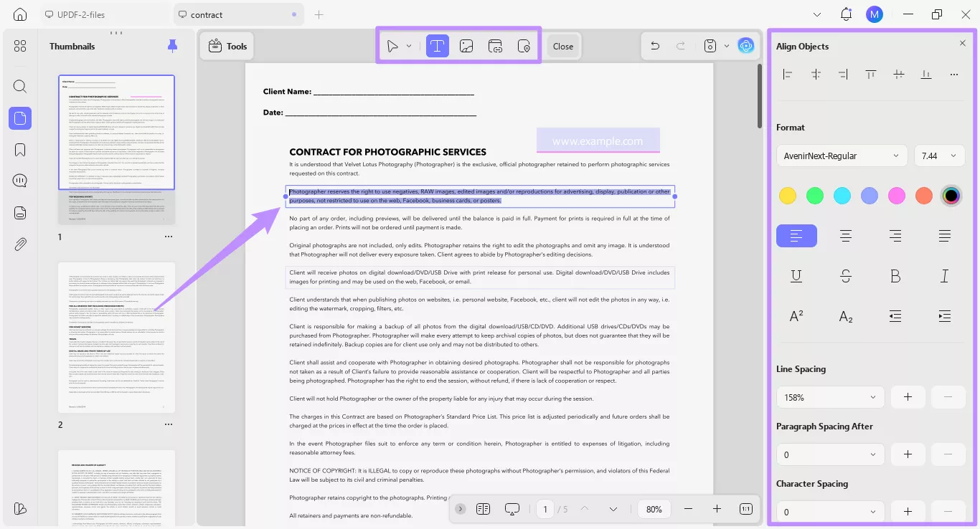Open the search panel in sidebar
This screenshot has height=529, width=980.
pyautogui.click(x=20, y=87)
